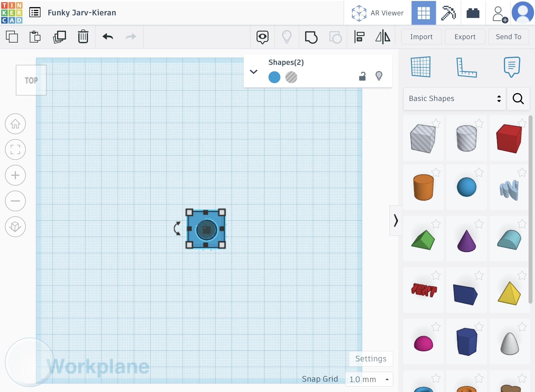Image resolution: width=535 pixels, height=392 pixels.
Task: Open the designs menu next to the logo
Action: (x=35, y=12)
